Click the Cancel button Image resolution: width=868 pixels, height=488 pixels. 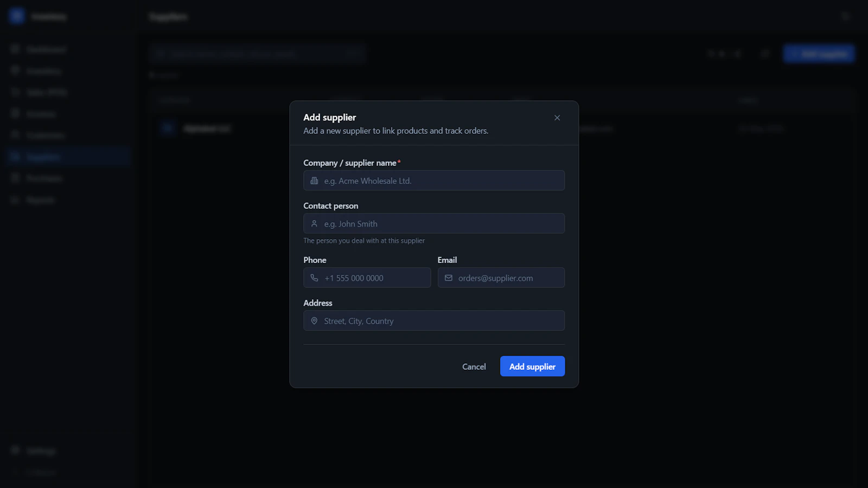(x=474, y=367)
